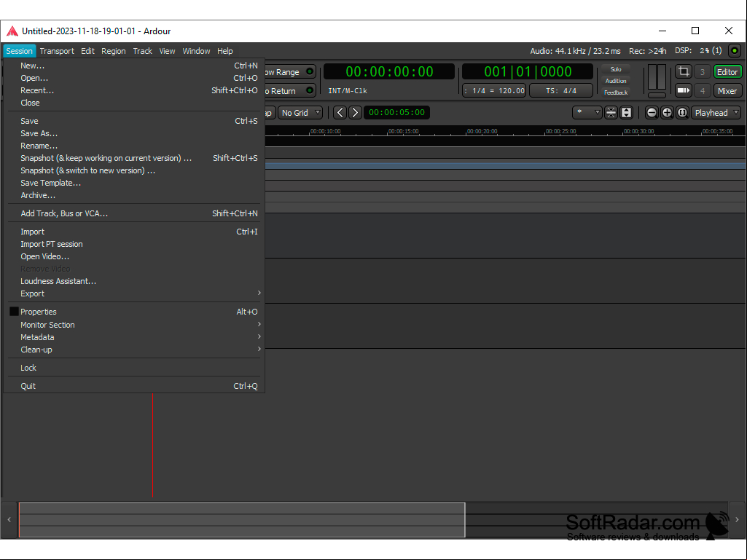Click the shrink tracks icon

(x=611, y=113)
